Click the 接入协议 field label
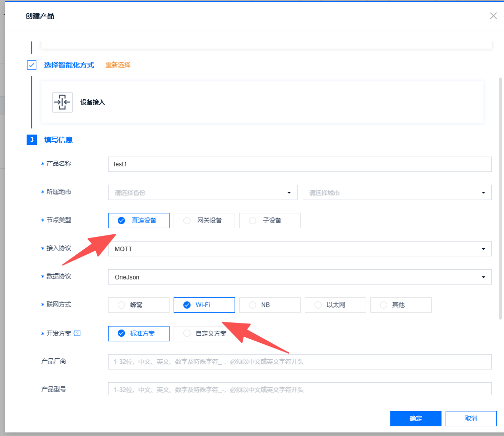The image size is (504, 436). [x=58, y=248]
